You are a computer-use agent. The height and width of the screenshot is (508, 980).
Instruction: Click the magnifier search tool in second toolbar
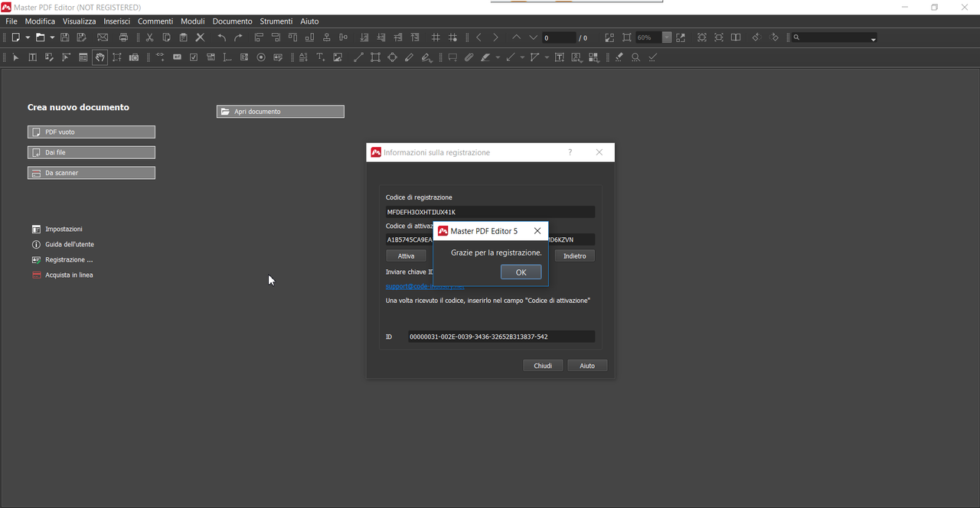click(635, 57)
